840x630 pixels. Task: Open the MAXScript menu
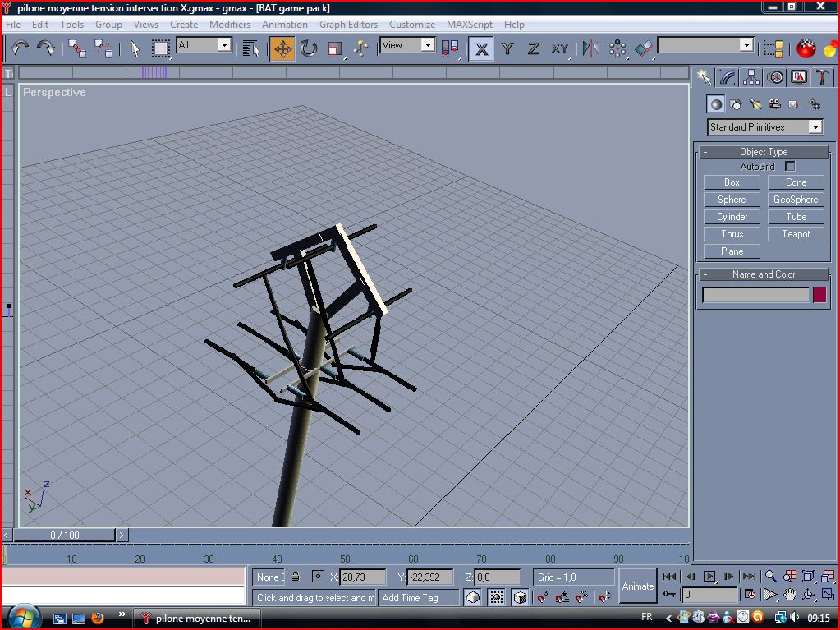coord(470,25)
